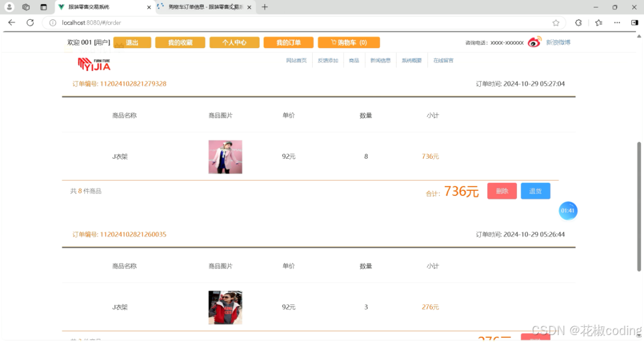Open the browser profile icon
Screen dimensions: 644x342
coord(9,7)
